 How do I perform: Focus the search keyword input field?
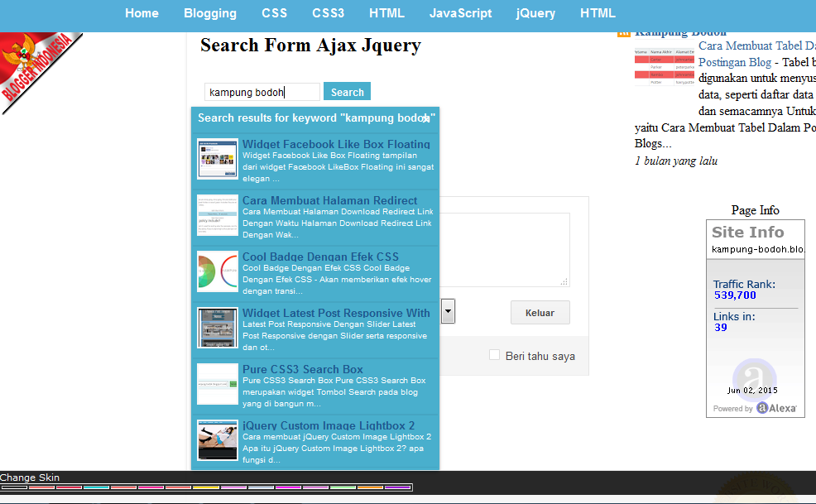click(262, 93)
